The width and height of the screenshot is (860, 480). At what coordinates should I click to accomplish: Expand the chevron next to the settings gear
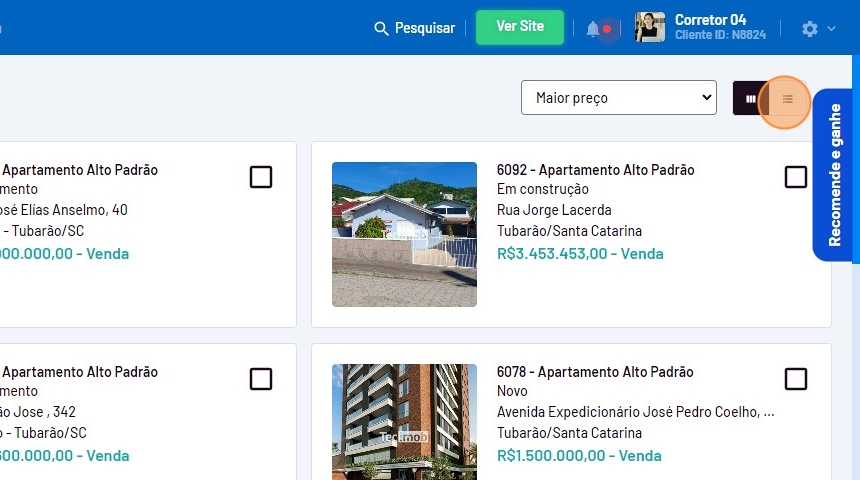832,29
